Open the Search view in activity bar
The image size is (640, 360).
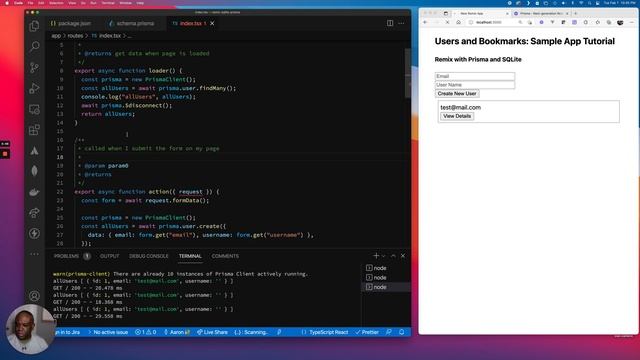coord(34,47)
